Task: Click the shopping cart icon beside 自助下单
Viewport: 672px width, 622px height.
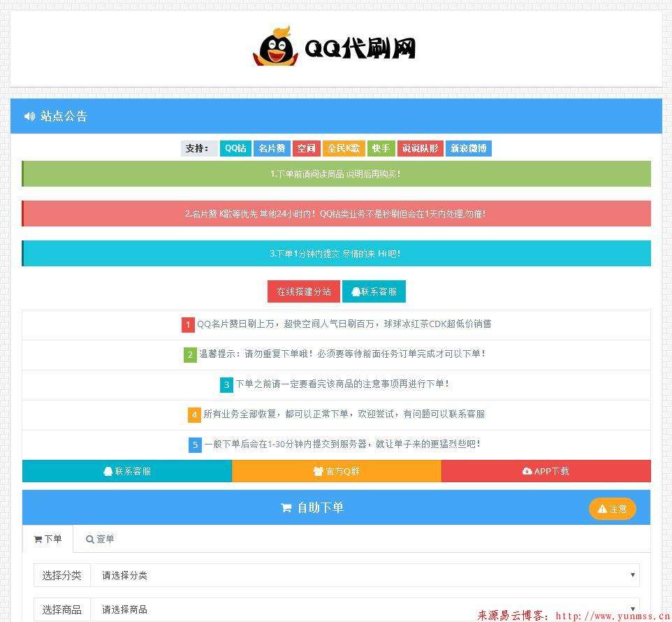Action: point(286,508)
